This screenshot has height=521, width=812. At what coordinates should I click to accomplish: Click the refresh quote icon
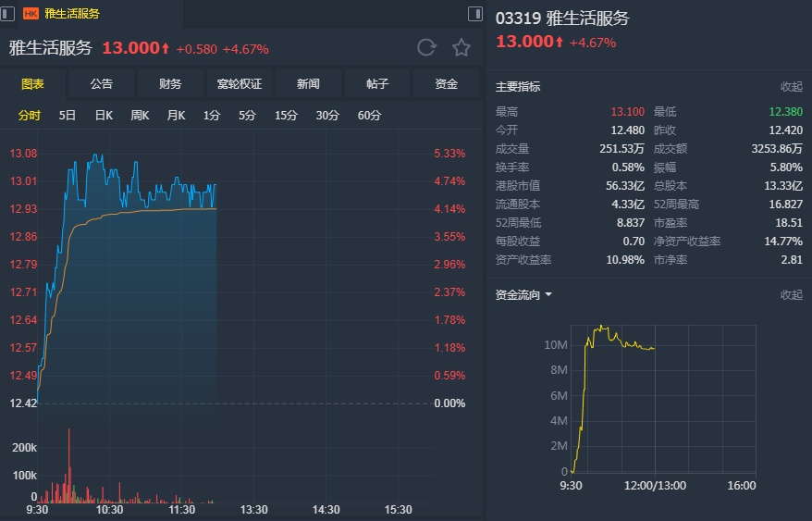426,48
